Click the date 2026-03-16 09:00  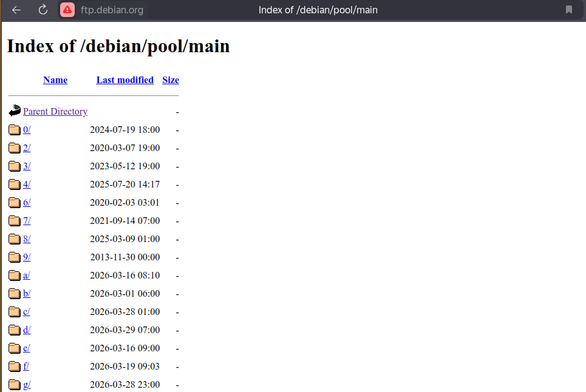tap(125, 348)
